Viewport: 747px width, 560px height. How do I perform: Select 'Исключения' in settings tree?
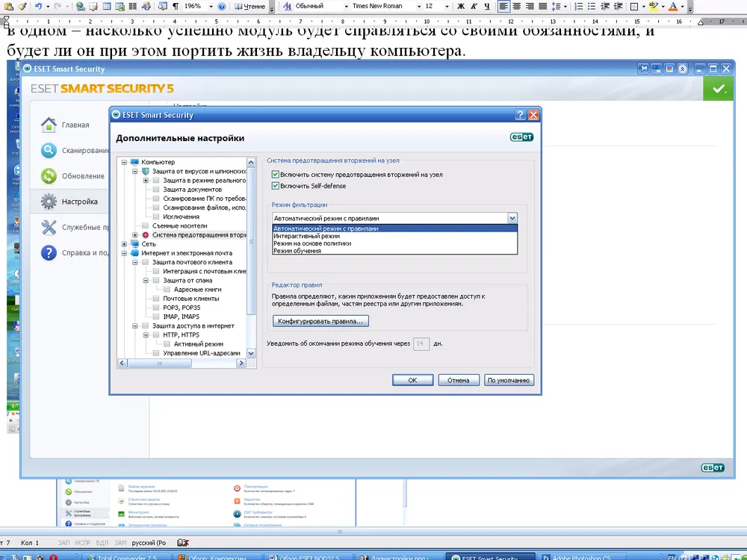(181, 217)
